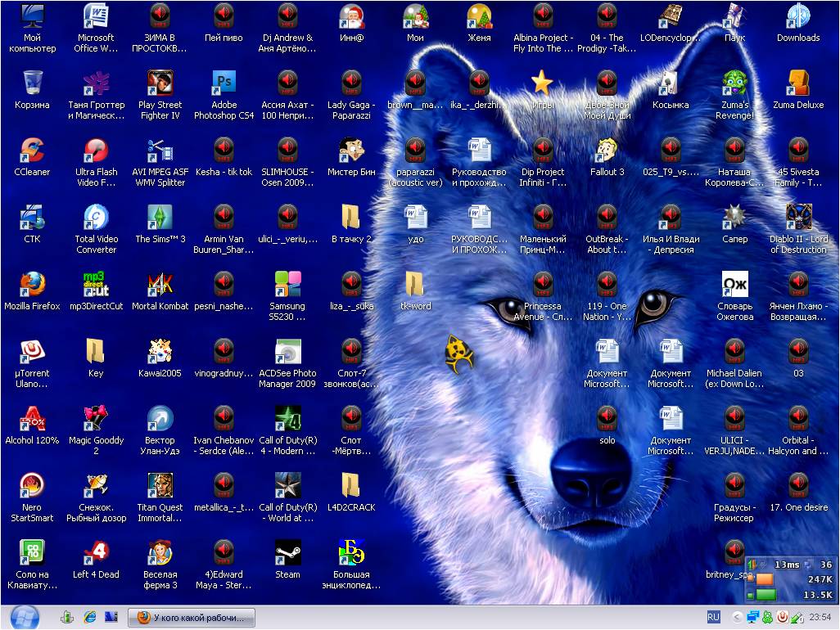Open Alcohol 120%

[32, 419]
